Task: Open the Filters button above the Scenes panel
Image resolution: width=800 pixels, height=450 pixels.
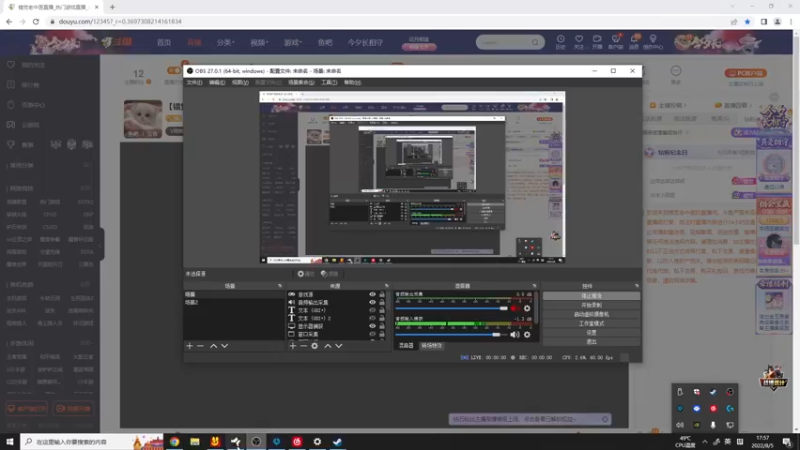Action: pos(330,274)
